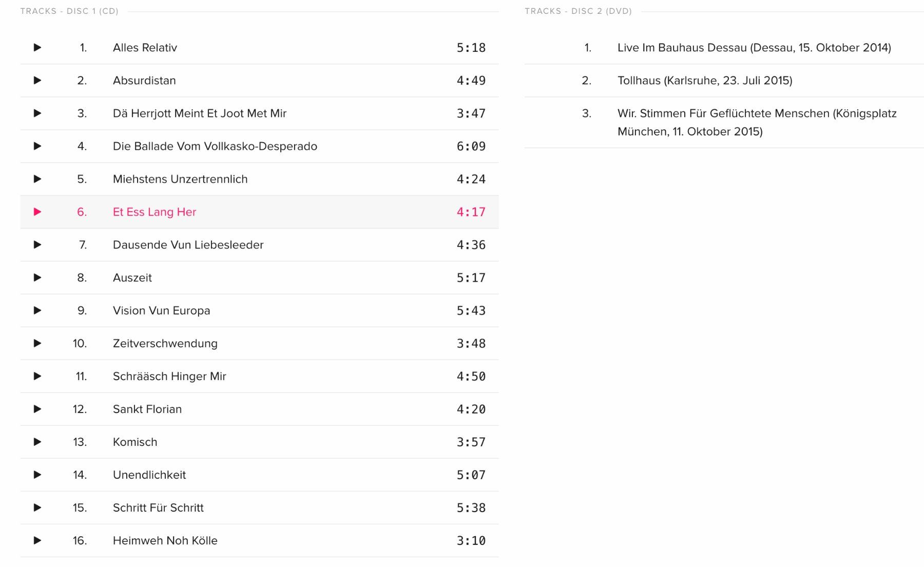Start playback of Die Ballade Vom Vollkasko-Desperado
This screenshot has width=924, height=567.
coord(37,146)
